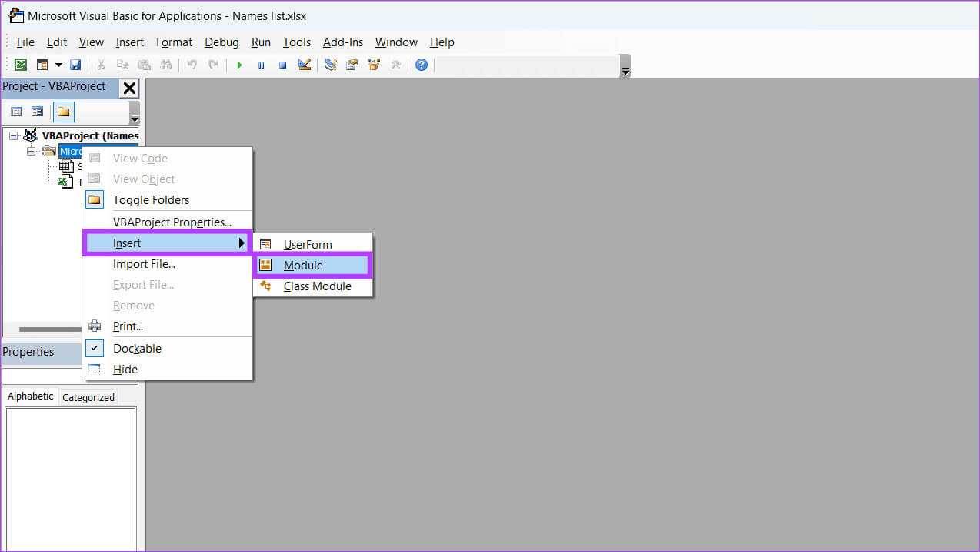This screenshot has width=980, height=552.
Task: Click the View Microsoft Excel toolbar icon
Action: pyautogui.click(x=21, y=65)
